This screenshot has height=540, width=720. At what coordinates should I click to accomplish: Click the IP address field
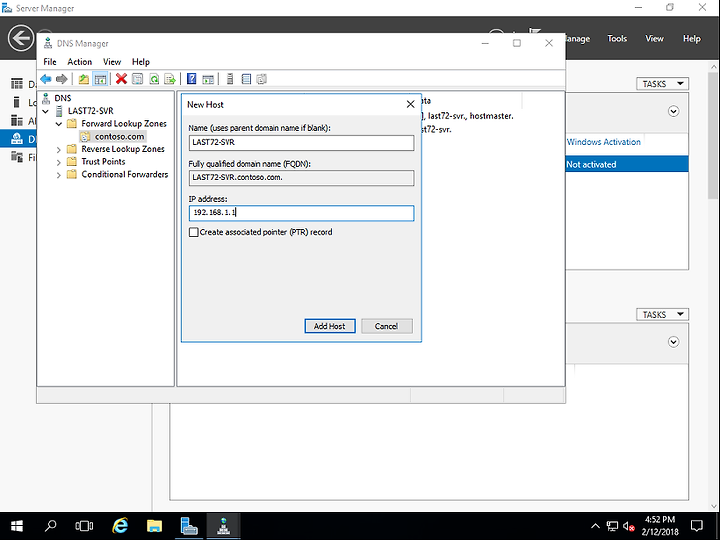coord(301,213)
